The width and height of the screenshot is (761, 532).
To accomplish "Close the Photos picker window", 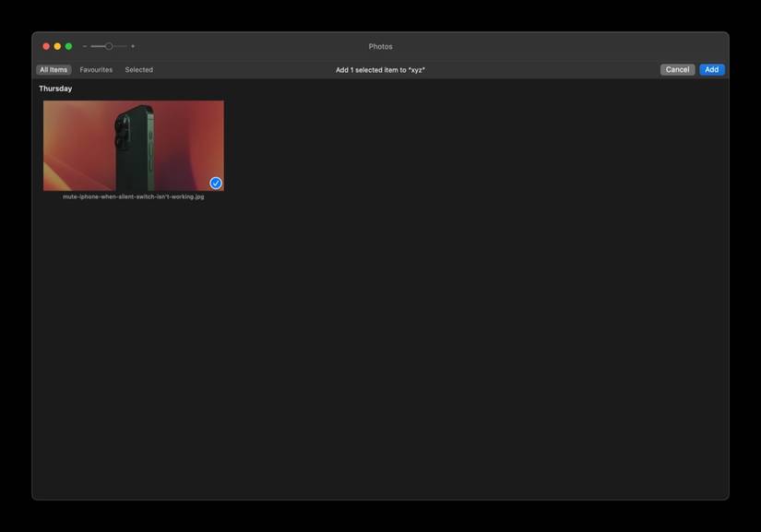I will tap(45, 44).
